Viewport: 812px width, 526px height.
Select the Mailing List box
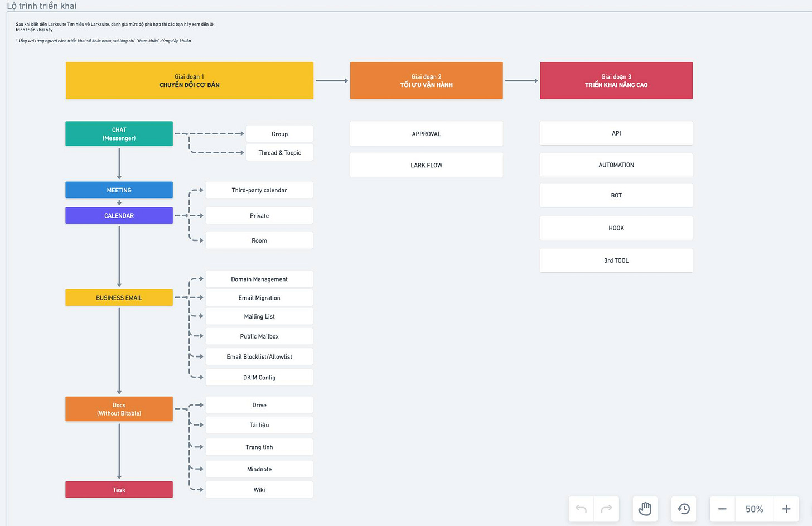259,316
